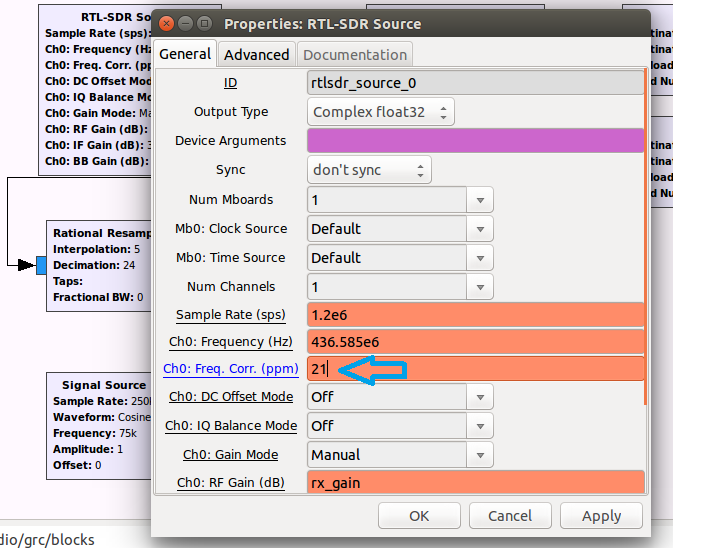Click the Ch0: Frequency (Hz) label
The height and width of the screenshot is (548, 720).
pyautogui.click(x=231, y=342)
